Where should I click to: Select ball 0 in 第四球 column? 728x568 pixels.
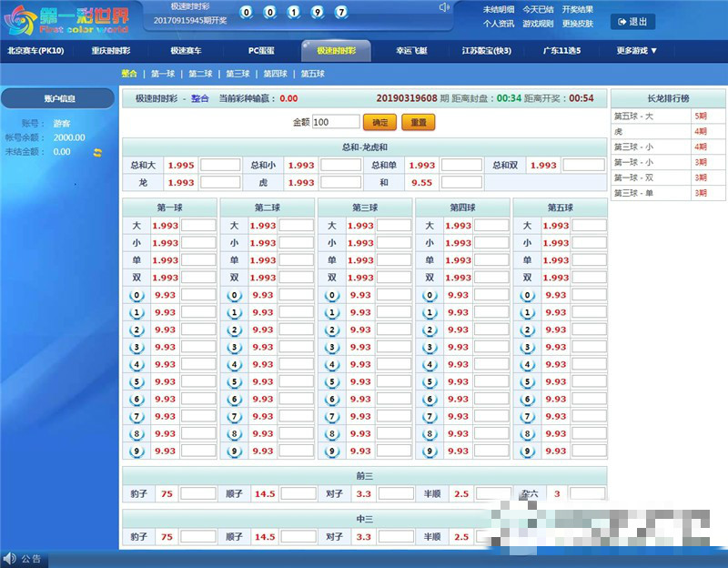pos(430,295)
